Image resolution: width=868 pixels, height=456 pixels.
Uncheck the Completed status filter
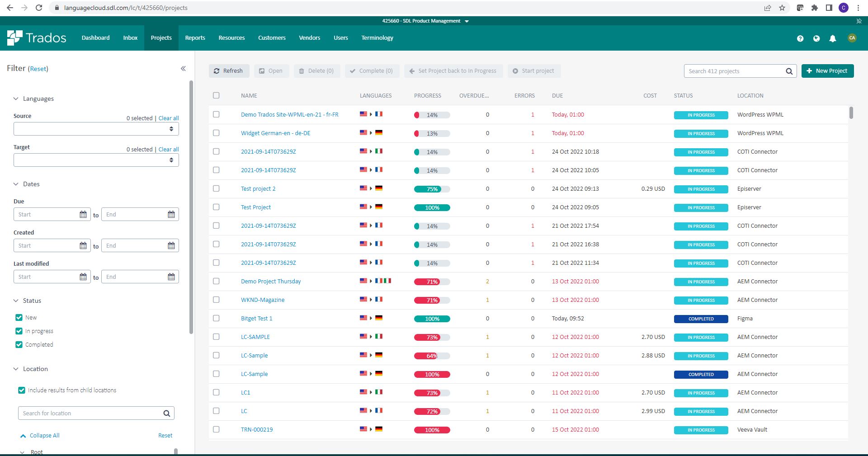[x=19, y=344]
